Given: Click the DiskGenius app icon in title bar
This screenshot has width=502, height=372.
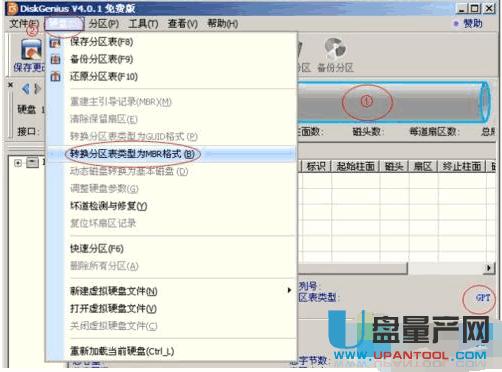Looking at the screenshot, I should [x=13, y=9].
